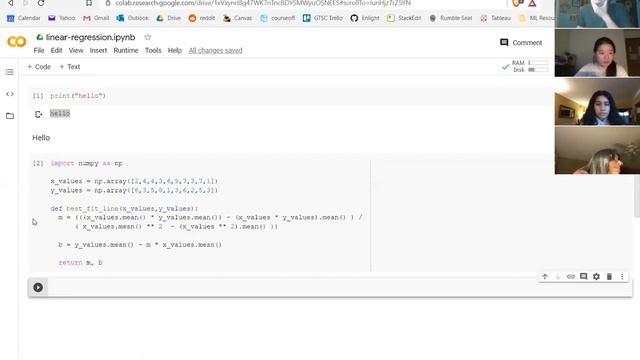The image size is (640, 360).
Task: Open the Runtime menu
Action: pos(126,51)
